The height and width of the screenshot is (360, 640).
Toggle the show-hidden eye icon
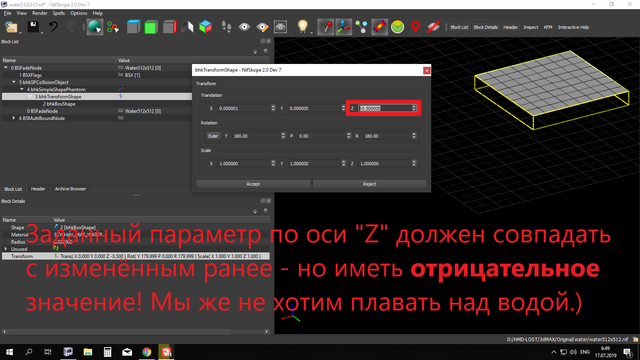(244, 27)
